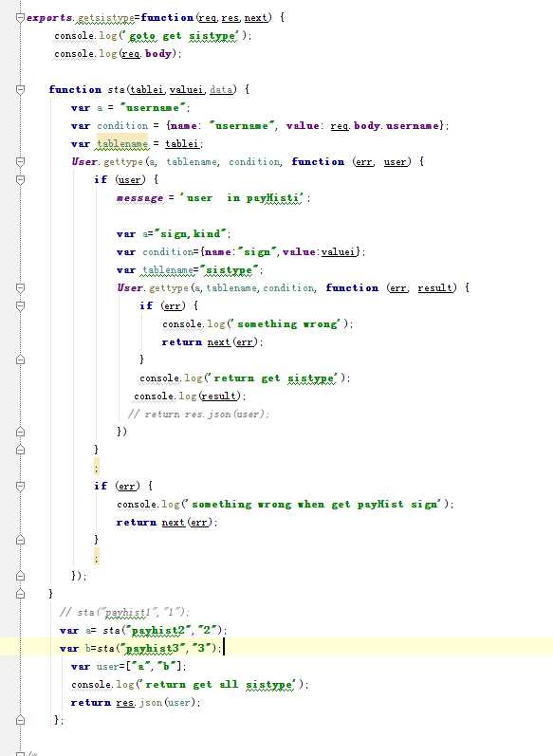Click the {name:"sign",value:valuei} object literal

pyautogui.click(x=281, y=251)
